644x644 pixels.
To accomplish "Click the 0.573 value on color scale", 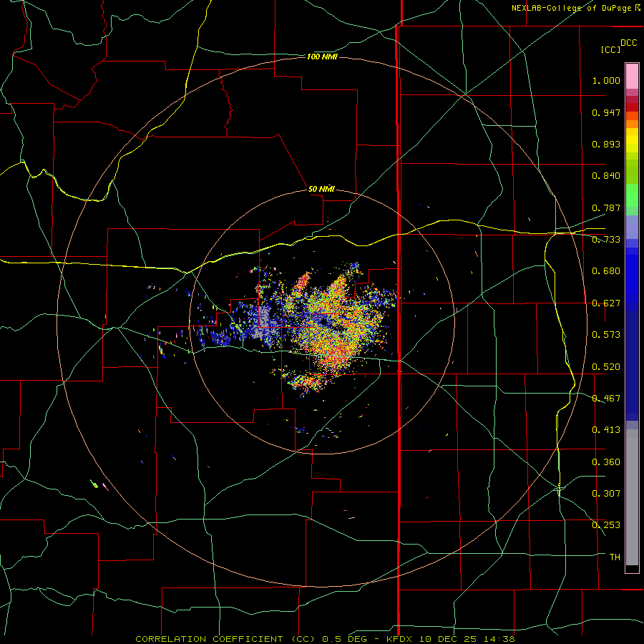I will [606, 335].
